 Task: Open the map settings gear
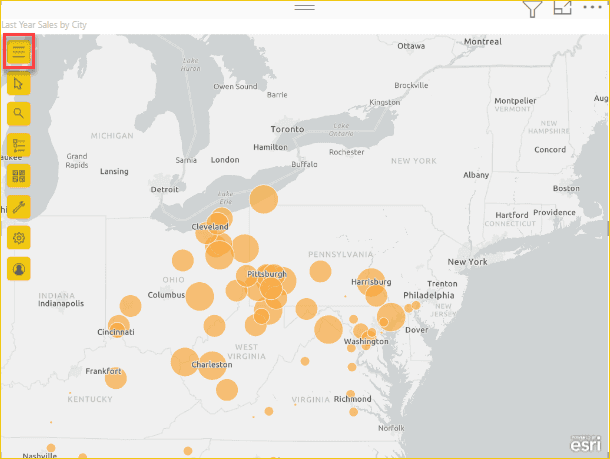[19, 237]
